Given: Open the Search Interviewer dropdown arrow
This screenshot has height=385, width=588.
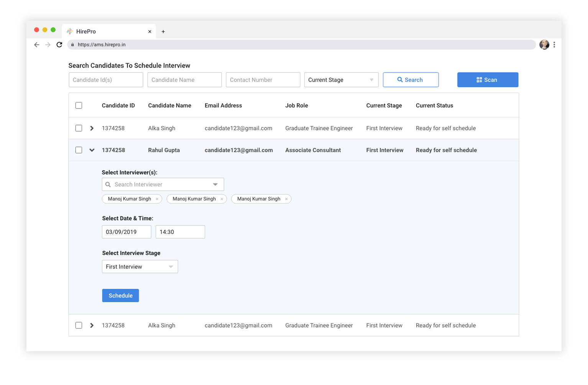Looking at the screenshot, I should [215, 184].
